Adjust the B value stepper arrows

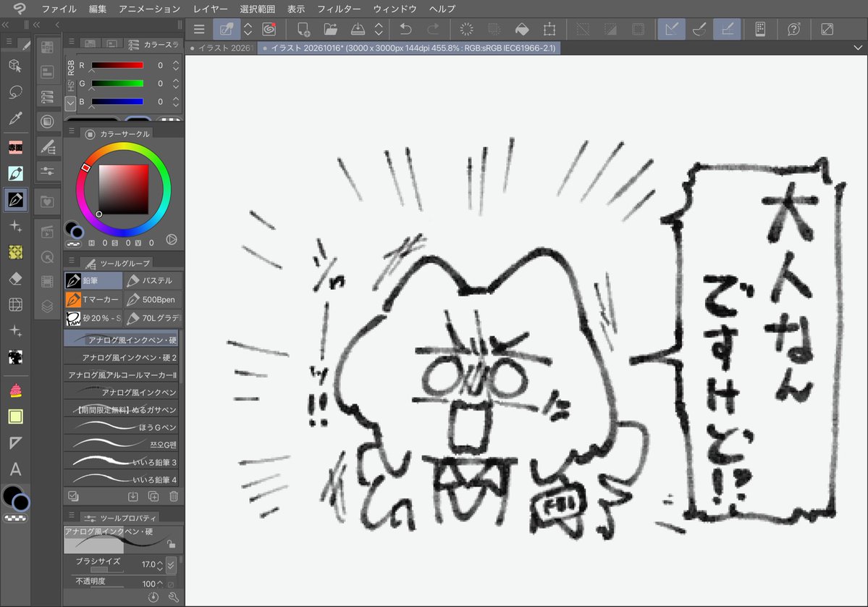[175, 102]
